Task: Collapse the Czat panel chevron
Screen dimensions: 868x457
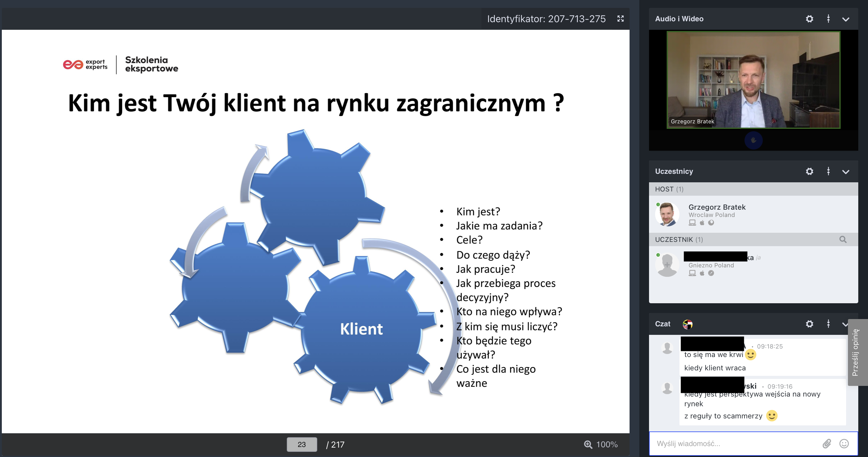Action: pyautogui.click(x=845, y=324)
